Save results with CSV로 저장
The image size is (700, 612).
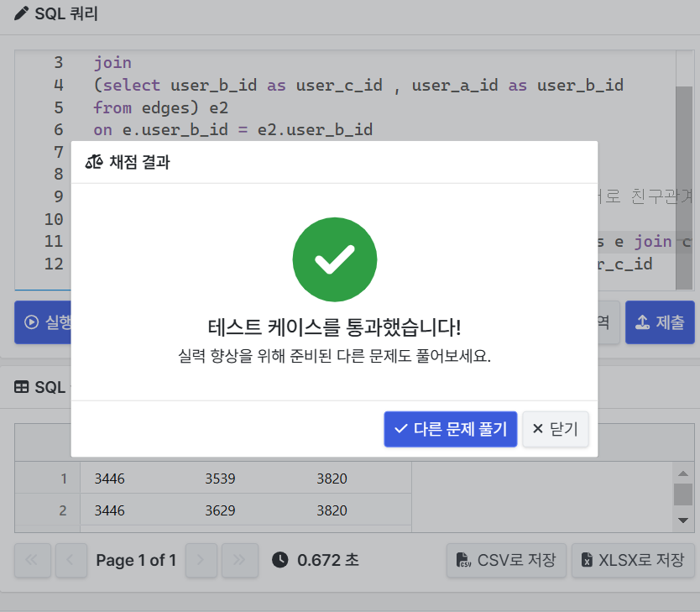[506, 560]
